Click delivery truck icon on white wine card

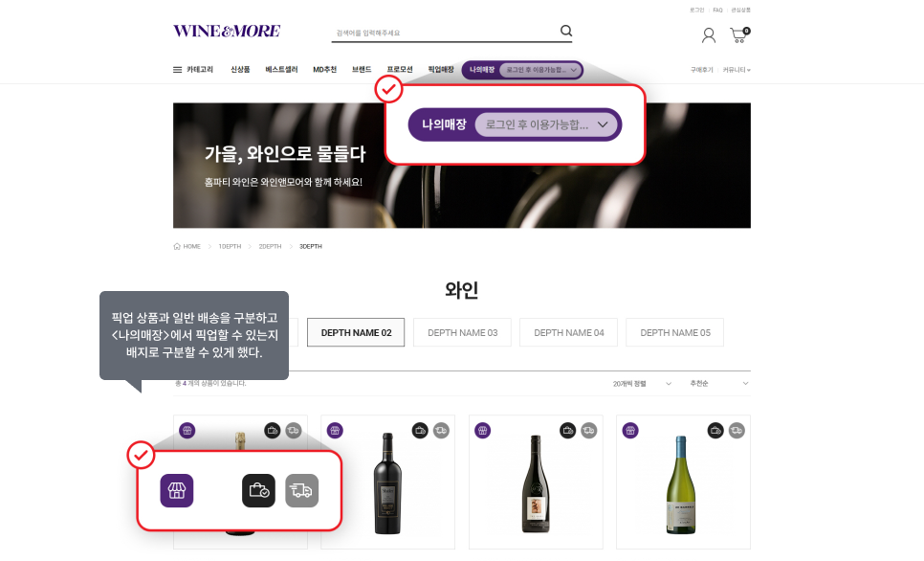(737, 431)
